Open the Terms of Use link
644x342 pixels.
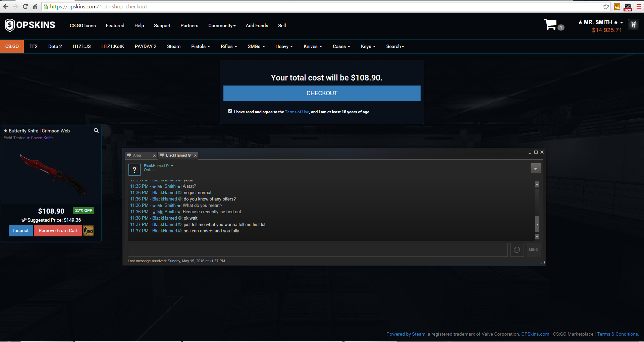tap(297, 112)
